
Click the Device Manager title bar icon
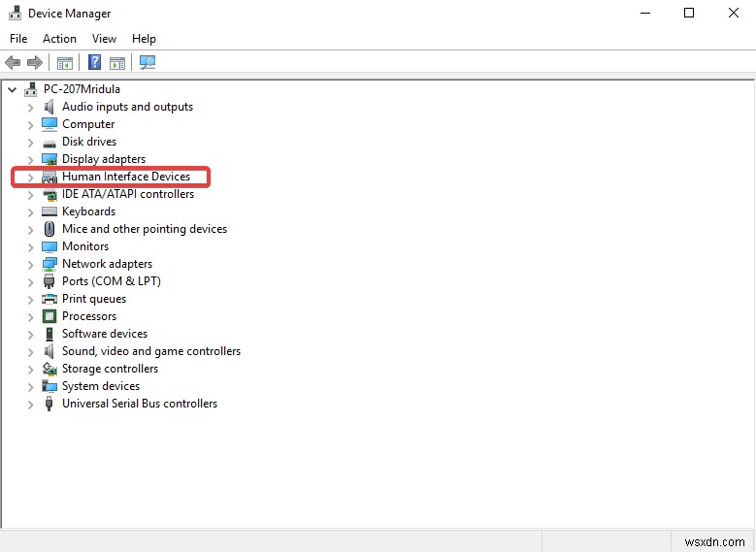[x=15, y=13]
